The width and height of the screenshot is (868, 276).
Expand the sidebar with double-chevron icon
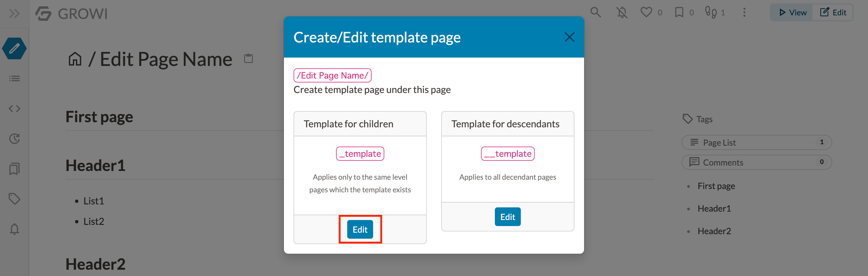14,14
